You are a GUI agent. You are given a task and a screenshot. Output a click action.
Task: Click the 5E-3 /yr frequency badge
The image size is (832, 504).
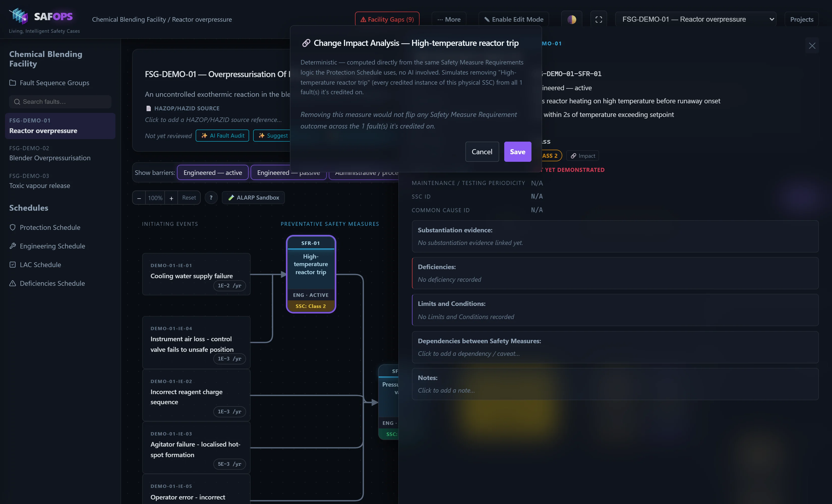pyautogui.click(x=229, y=464)
